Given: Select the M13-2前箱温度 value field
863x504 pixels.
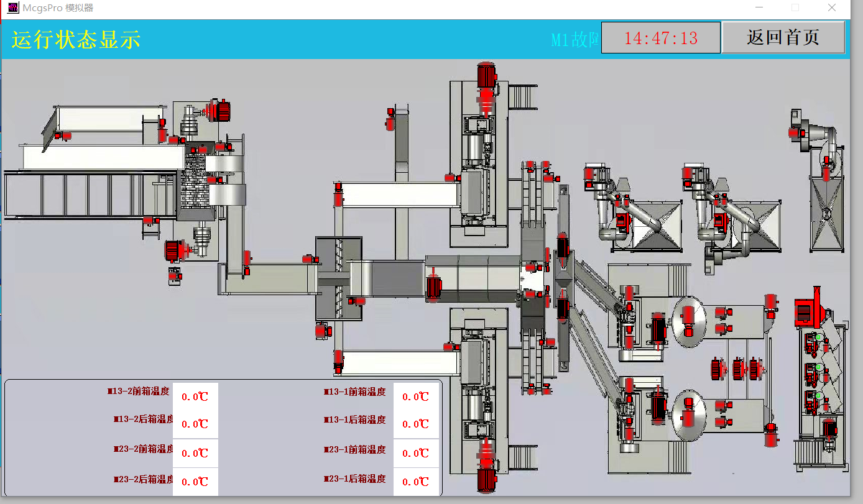Looking at the screenshot, I should (195, 396).
